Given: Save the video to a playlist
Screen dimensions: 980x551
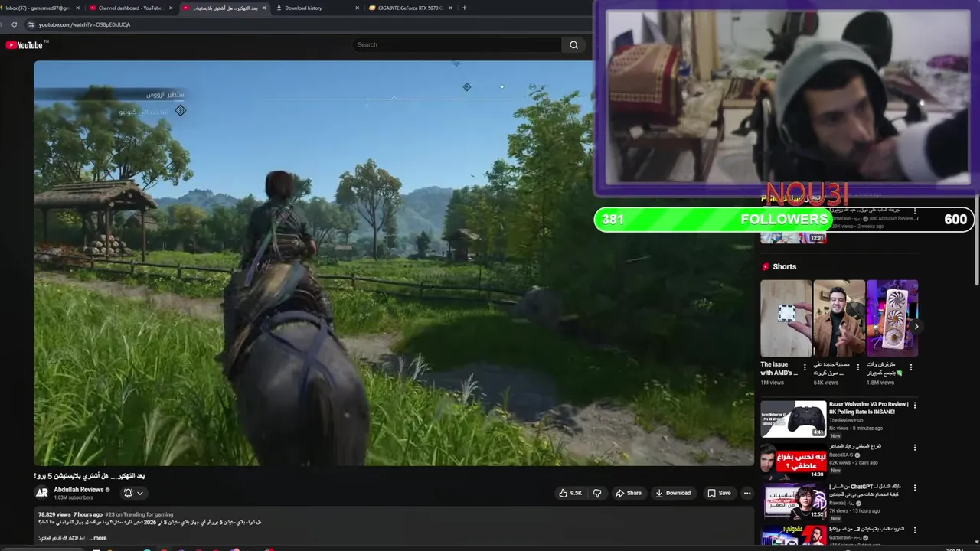Looking at the screenshot, I should [719, 493].
